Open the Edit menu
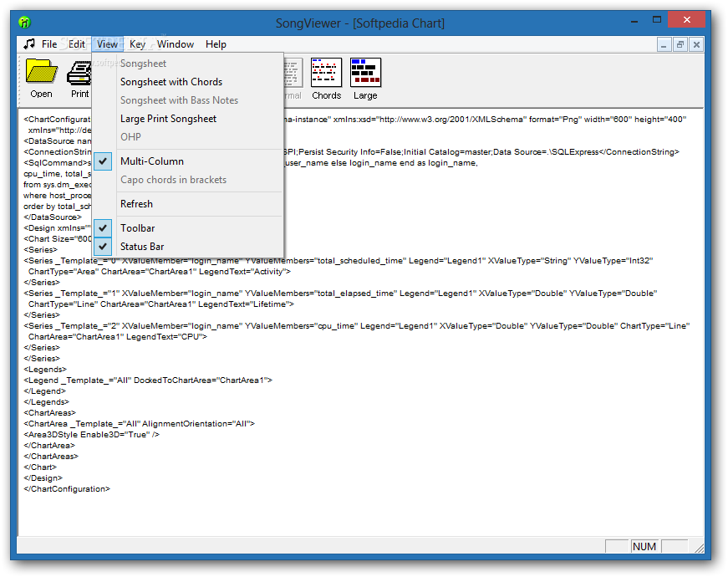728x577 pixels. 77,44
